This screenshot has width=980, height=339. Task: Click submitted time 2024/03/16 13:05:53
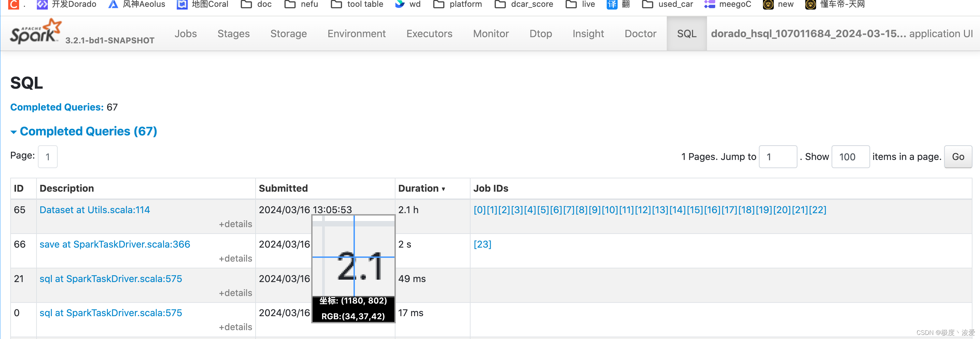click(x=305, y=210)
